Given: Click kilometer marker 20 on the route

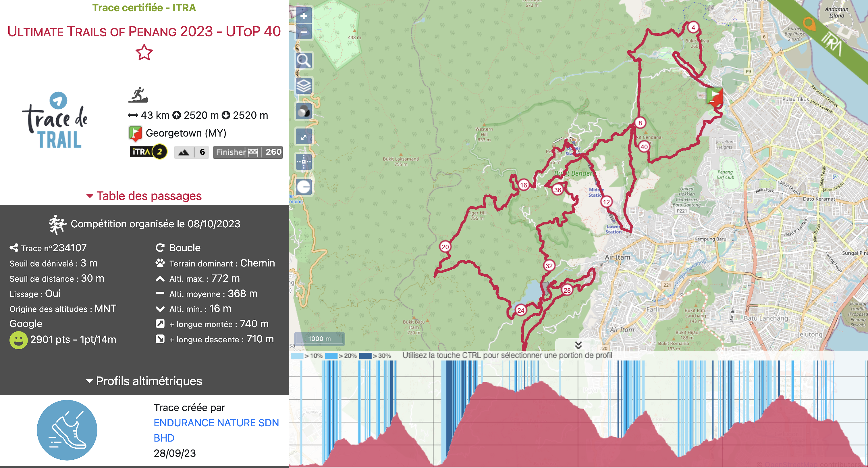Looking at the screenshot, I should click(445, 246).
